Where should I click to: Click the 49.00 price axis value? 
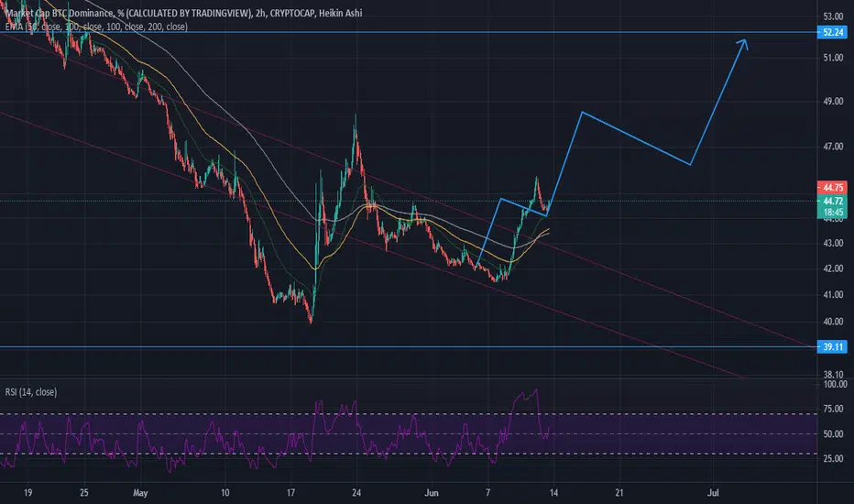[833, 102]
